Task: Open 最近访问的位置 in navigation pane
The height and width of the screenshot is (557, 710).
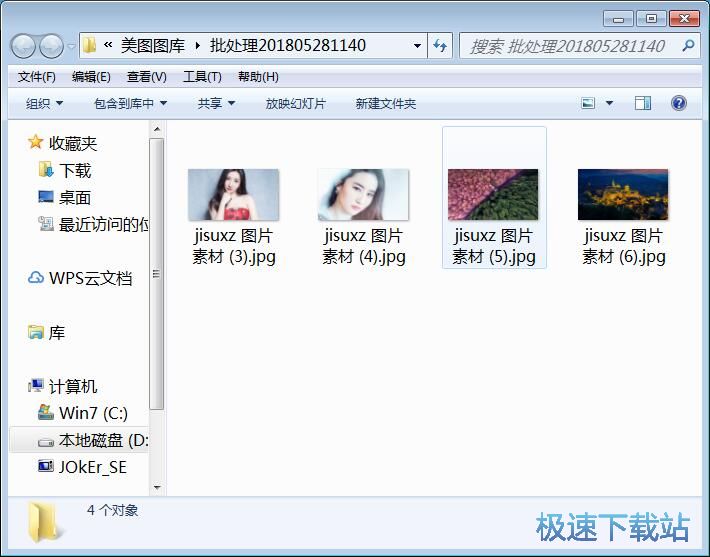Action: click(x=104, y=225)
